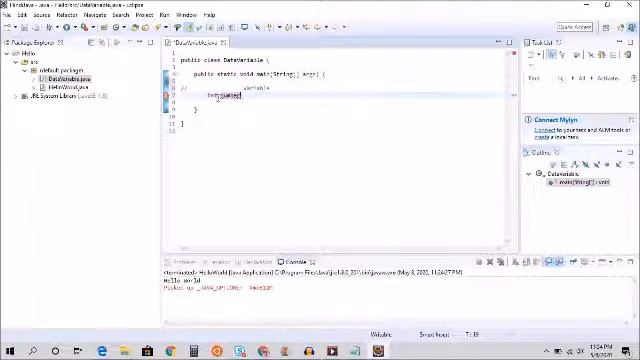Click Remove All Terminated Launches in Console

point(501,262)
